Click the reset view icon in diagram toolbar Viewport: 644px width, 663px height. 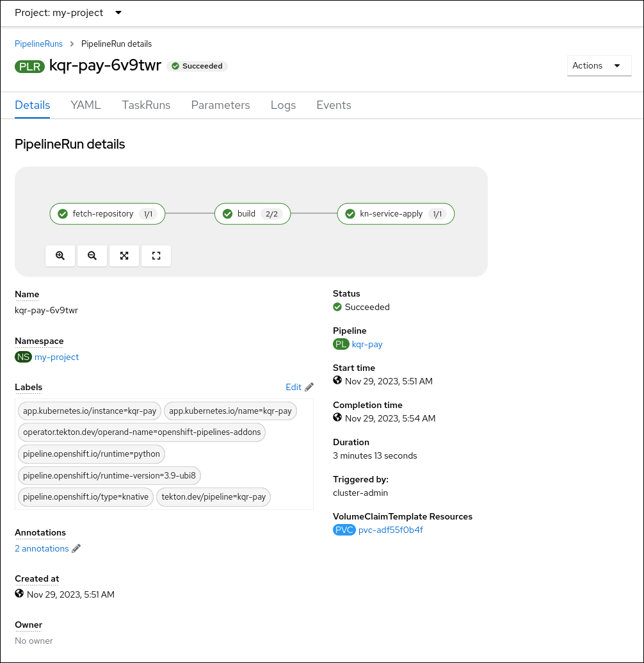click(156, 256)
